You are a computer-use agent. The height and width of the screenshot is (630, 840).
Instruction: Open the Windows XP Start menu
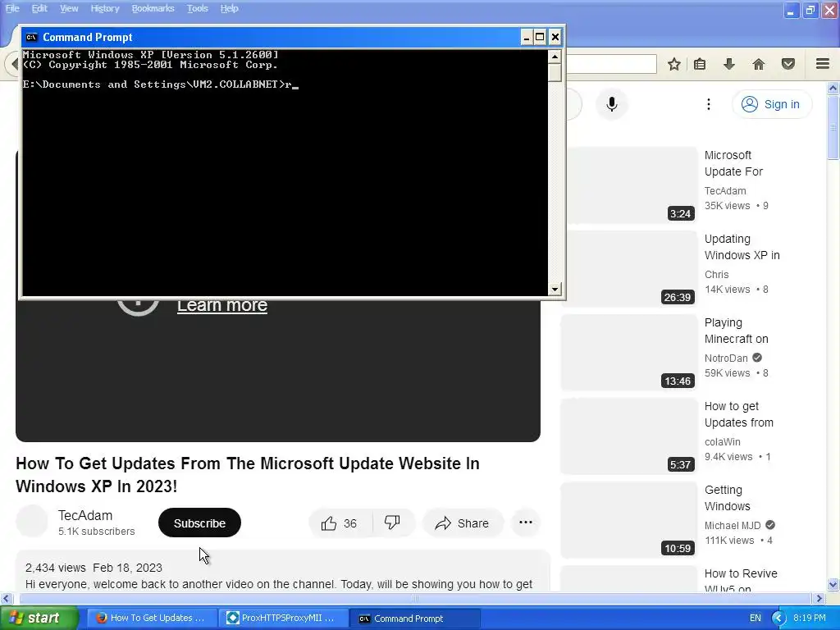[38, 618]
